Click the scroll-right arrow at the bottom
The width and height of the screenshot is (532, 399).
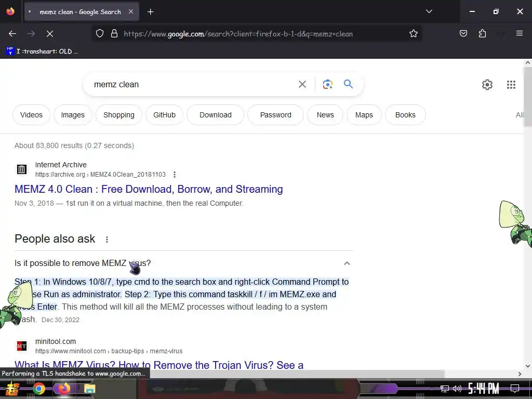click(520, 374)
